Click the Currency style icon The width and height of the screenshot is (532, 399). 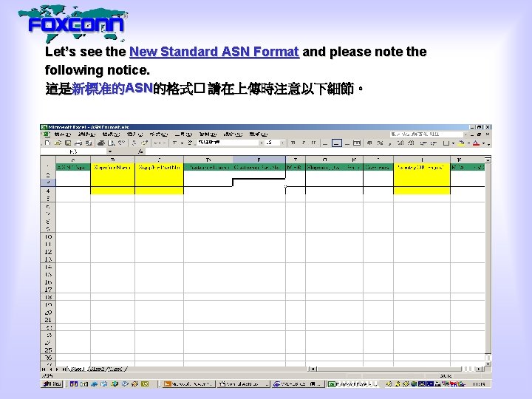tap(369, 143)
